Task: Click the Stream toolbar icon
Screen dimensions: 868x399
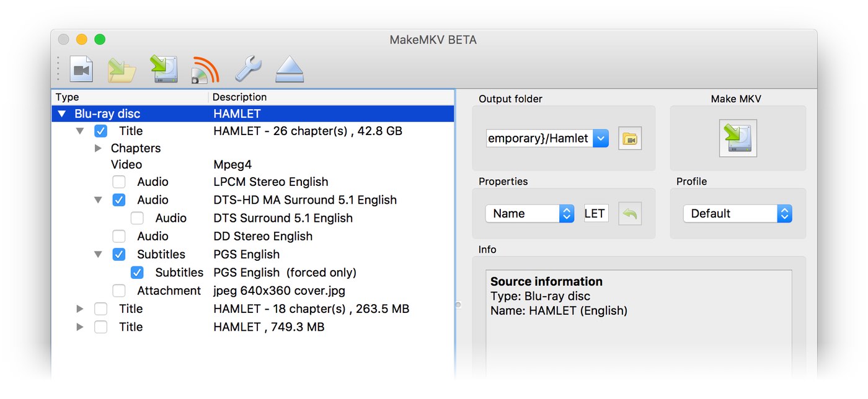Action: click(205, 69)
